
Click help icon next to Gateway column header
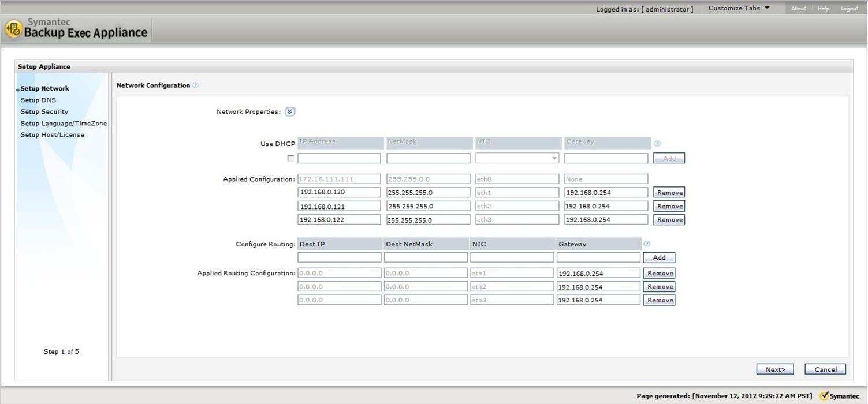tap(657, 143)
